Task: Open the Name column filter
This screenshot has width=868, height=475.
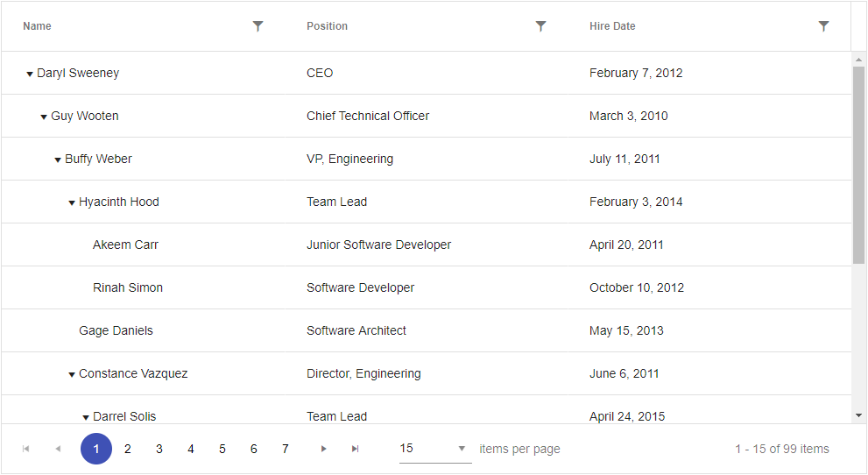Action: [x=258, y=26]
